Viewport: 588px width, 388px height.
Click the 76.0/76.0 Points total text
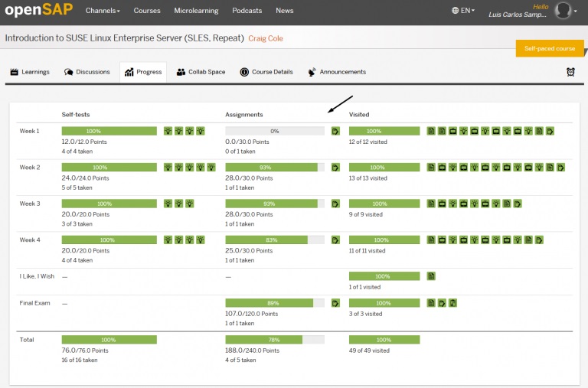pos(85,351)
